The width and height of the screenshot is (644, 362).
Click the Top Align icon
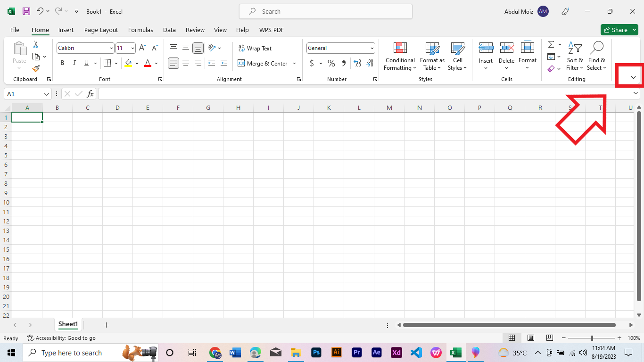click(x=173, y=48)
